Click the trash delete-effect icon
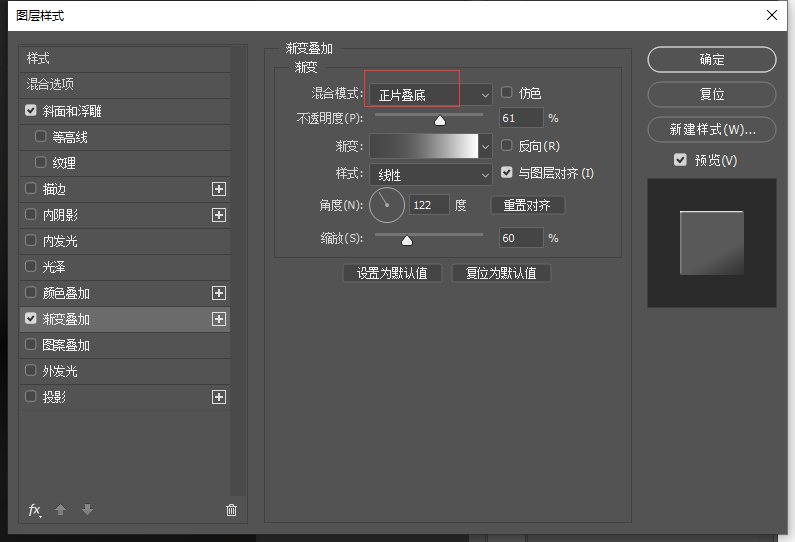Screen dimensions: 795x542 [x=231, y=510]
